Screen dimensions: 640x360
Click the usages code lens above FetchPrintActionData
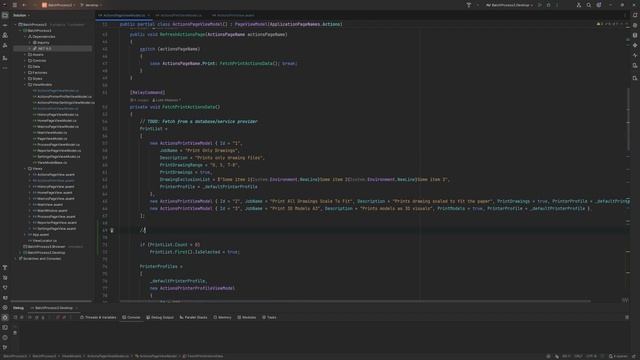point(140,100)
